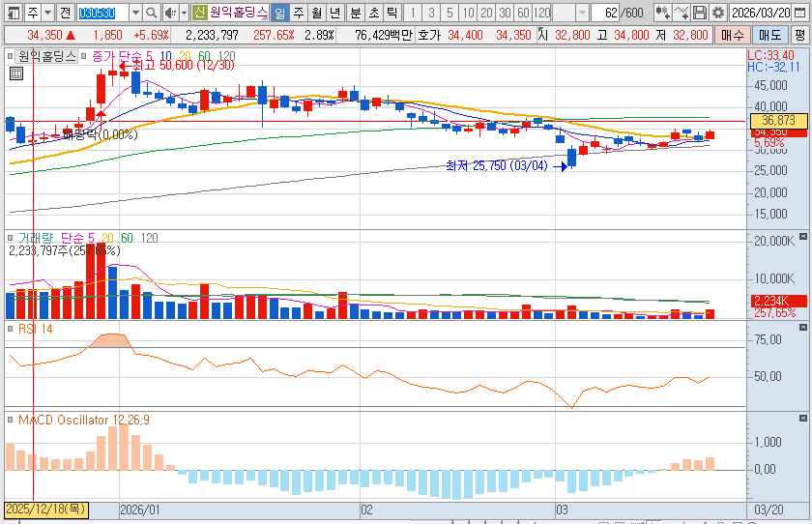Viewport: 812px width, 524px height.
Task: Select the daily 일 chart period
Action: 279,13
